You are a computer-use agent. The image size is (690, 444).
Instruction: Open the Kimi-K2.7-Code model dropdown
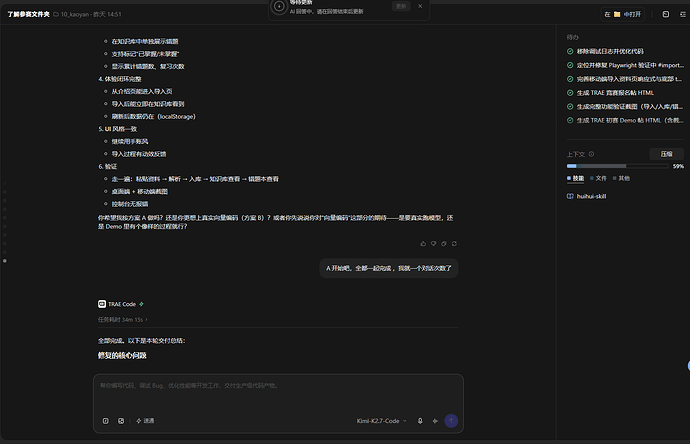pyautogui.click(x=382, y=421)
